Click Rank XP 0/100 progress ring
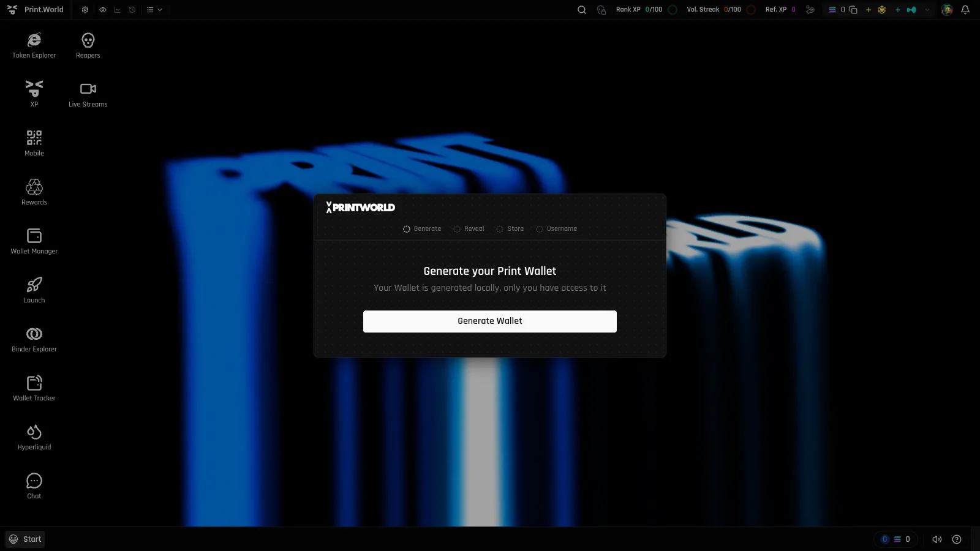This screenshot has width=980, height=551. [673, 10]
